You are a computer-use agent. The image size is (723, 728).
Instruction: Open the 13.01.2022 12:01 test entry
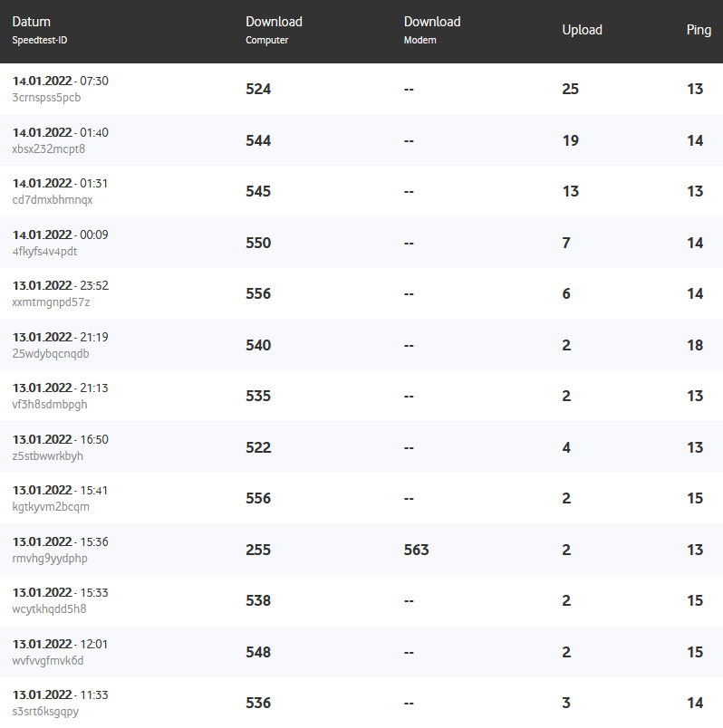(60, 644)
